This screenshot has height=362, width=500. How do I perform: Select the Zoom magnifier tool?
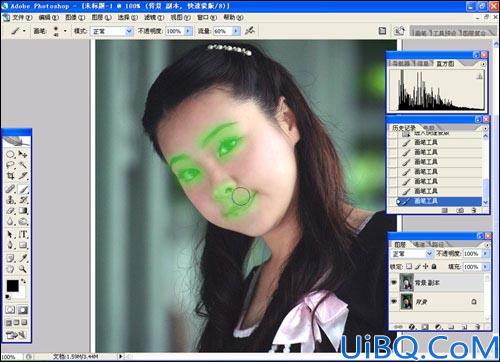click(23, 269)
